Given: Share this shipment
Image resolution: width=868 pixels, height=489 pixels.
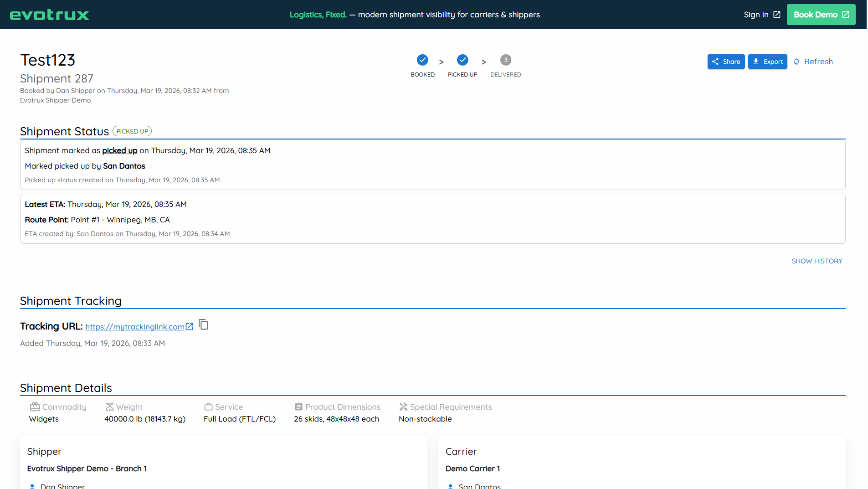Looking at the screenshot, I should pos(726,62).
